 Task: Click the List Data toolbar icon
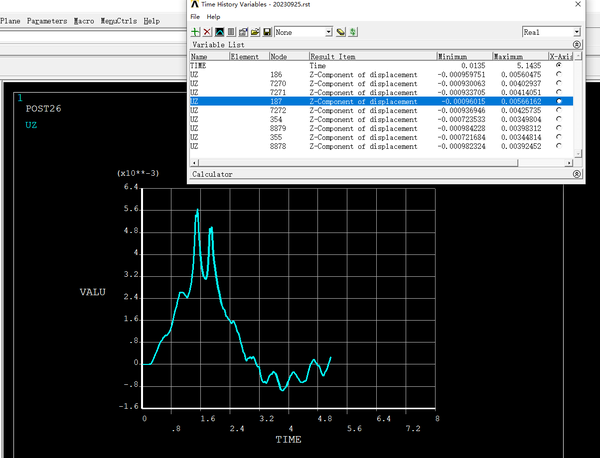(x=232, y=32)
